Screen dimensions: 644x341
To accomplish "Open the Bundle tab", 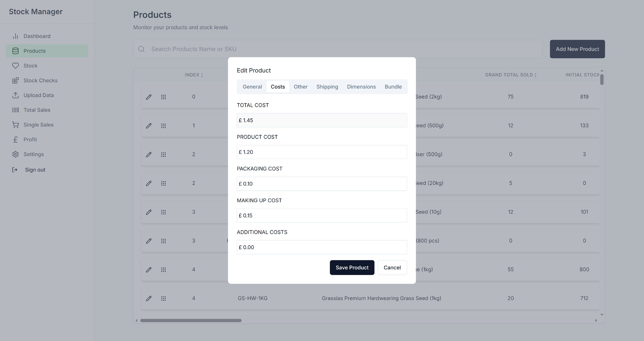I will 393,87.
